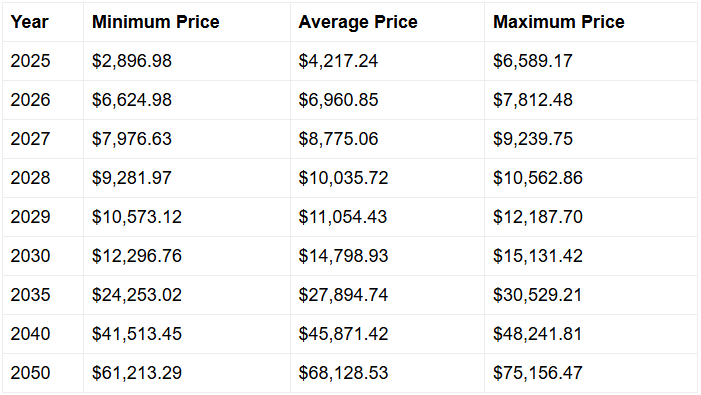Select the $75,156.47 maximum price cell
701x395 pixels.
[591, 373]
